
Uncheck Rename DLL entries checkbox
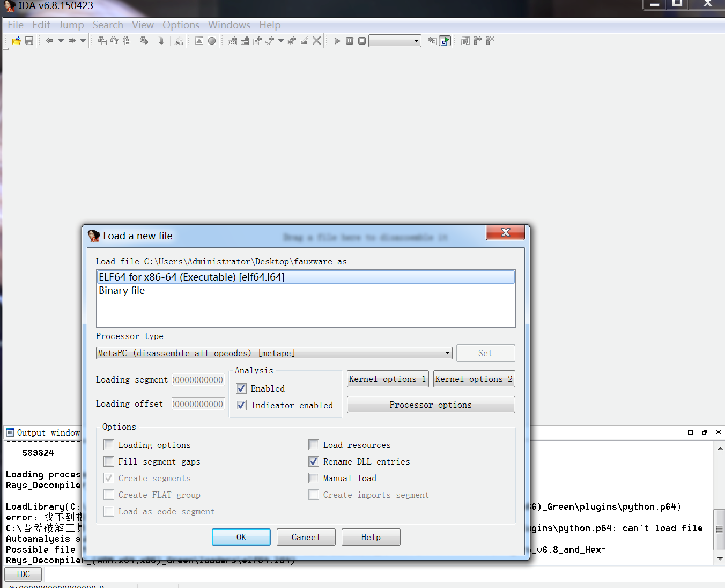(314, 461)
